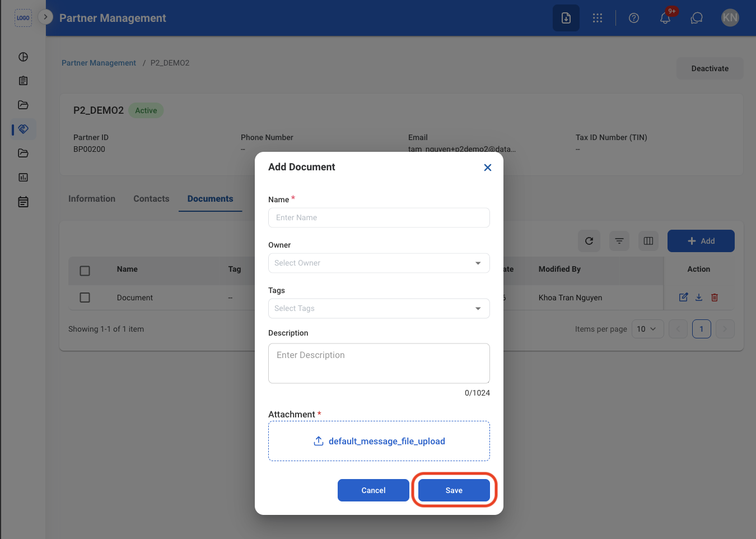Download the Document row file
The height and width of the screenshot is (539, 756).
tap(699, 298)
